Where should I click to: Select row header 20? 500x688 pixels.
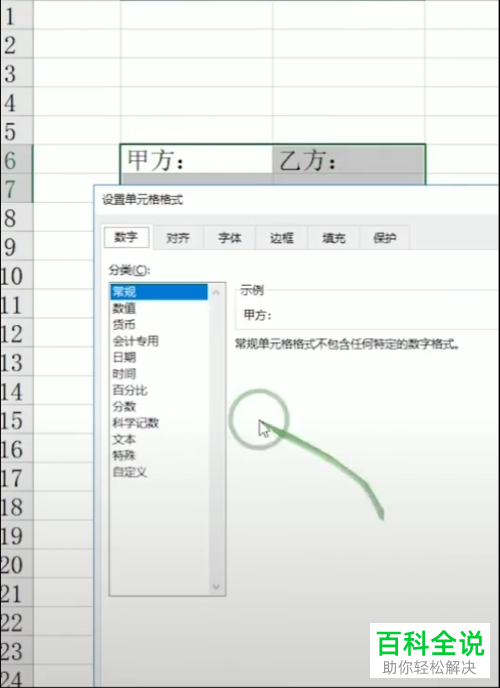coord(16,564)
